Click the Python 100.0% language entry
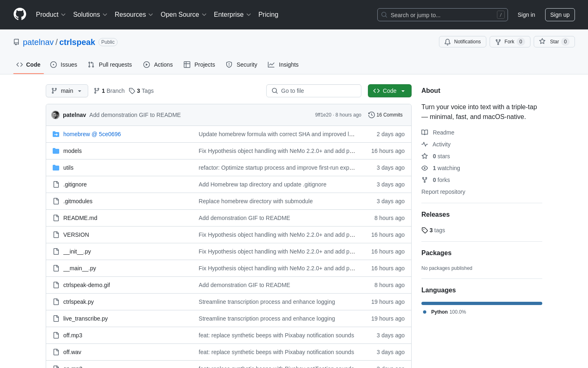Viewport: 588px width, 368px height. pos(445,312)
